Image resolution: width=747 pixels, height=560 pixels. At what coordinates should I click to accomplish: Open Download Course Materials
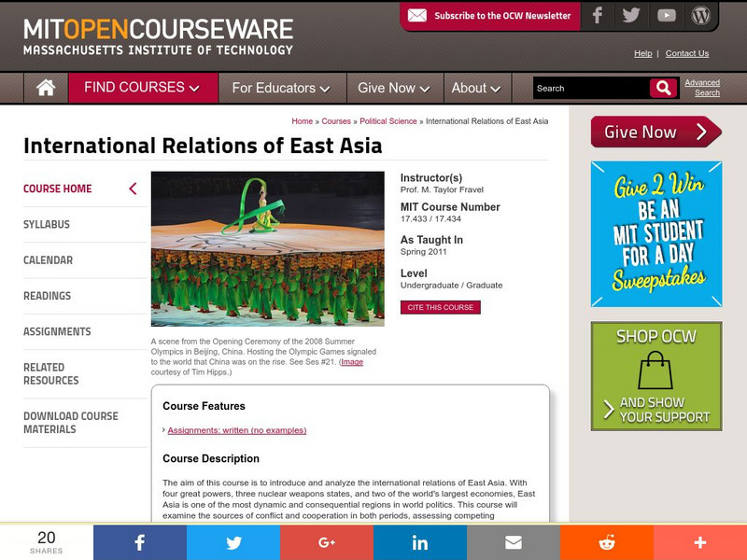click(x=71, y=423)
